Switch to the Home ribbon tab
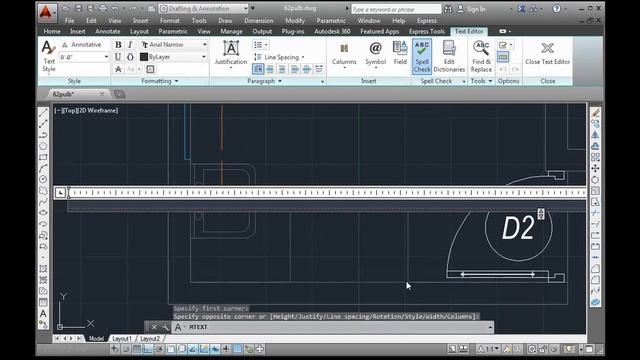Image resolution: width=640 pixels, height=360 pixels. 52,31
